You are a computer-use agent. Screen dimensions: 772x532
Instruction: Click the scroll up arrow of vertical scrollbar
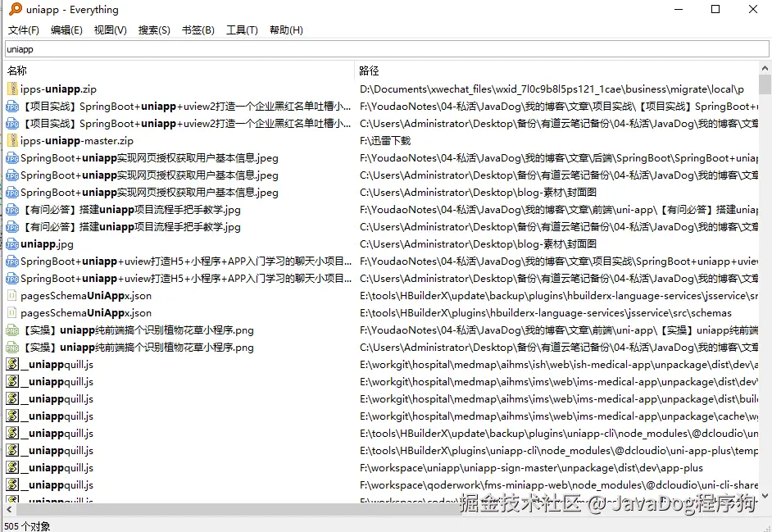click(x=765, y=68)
